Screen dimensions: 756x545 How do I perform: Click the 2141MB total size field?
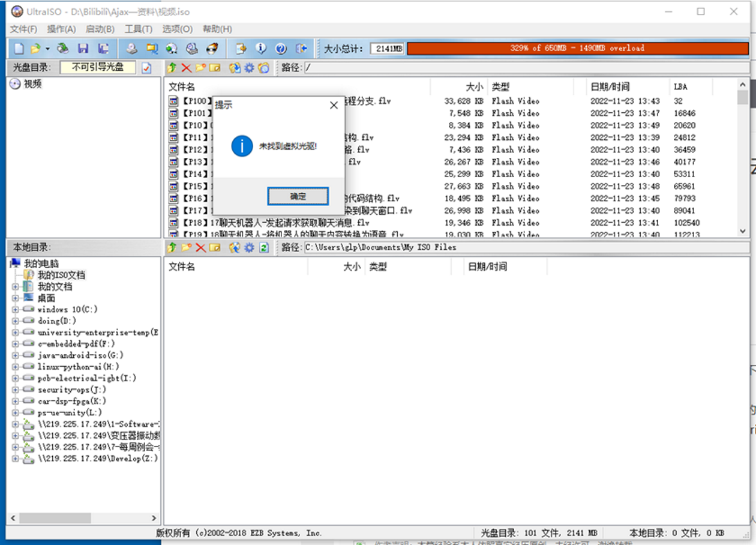click(x=387, y=49)
